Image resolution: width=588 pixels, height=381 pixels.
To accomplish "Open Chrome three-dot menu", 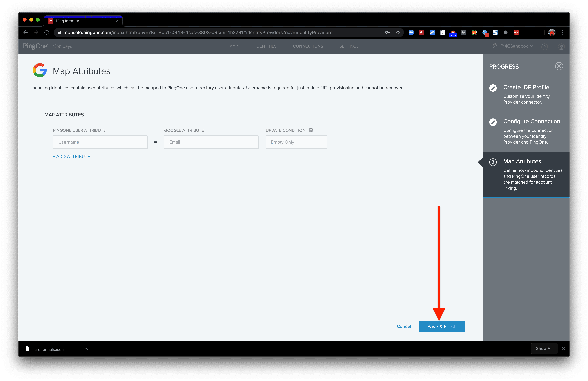I will click(x=562, y=33).
